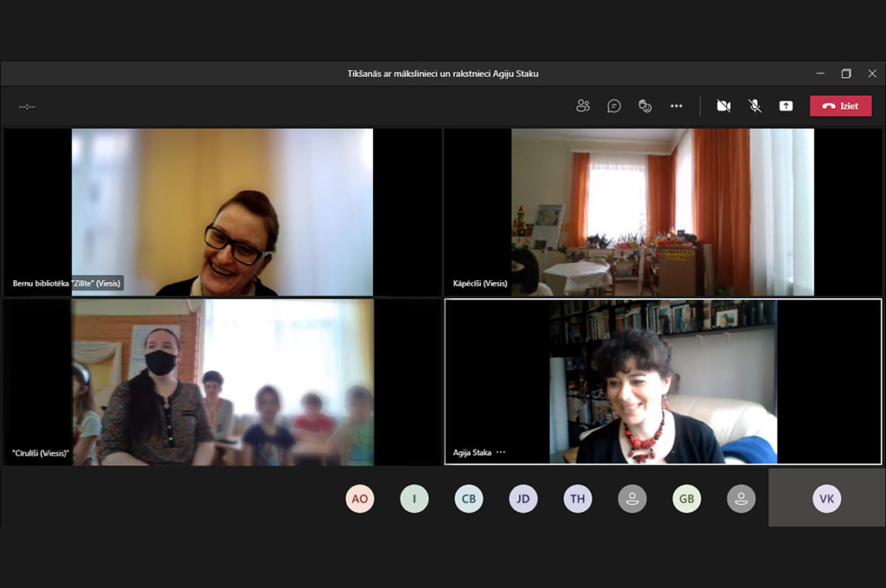Click the Bernu bibliotēka "Zīlīte" (Viesis) name label
886x588 pixels.
click(x=67, y=283)
